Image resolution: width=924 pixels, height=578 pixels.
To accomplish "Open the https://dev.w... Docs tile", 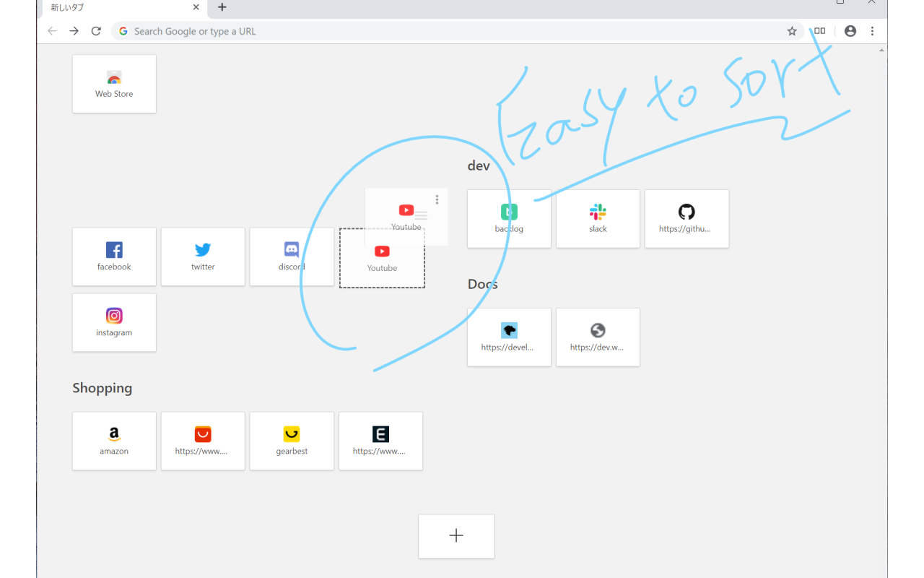I will [598, 337].
